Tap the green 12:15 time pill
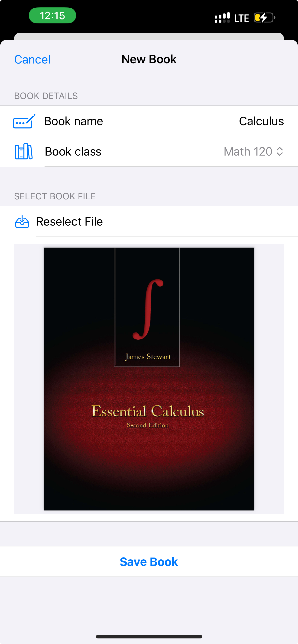Viewport: 298px width, 644px height. (52, 16)
